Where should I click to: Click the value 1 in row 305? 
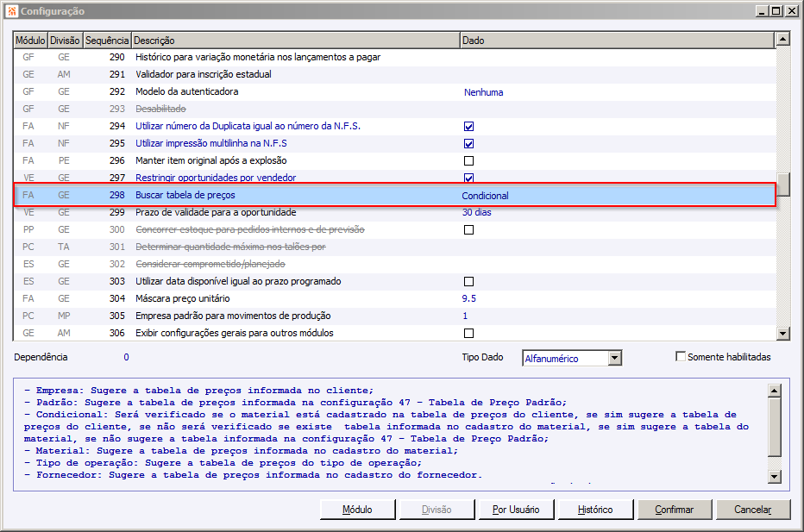pos(465,316)
